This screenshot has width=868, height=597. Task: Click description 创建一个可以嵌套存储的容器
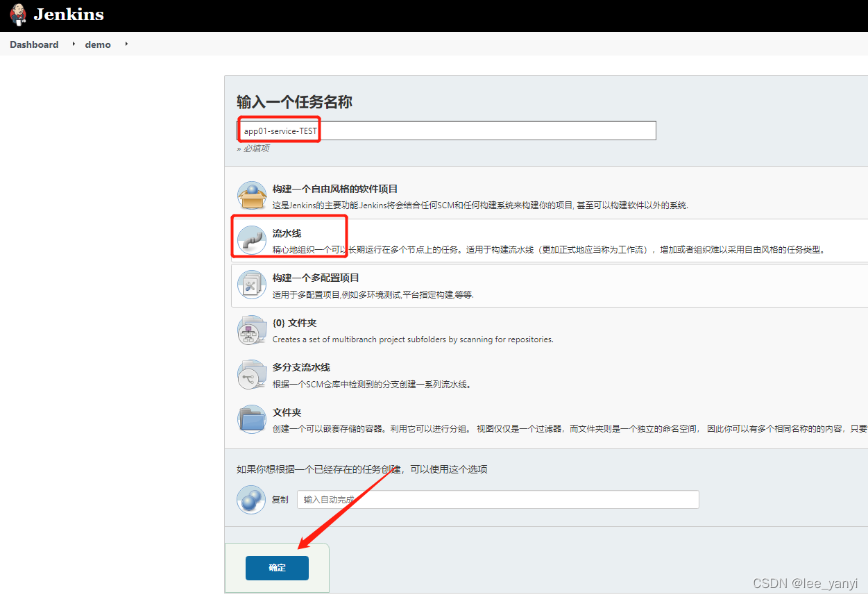tap(570, 428)
